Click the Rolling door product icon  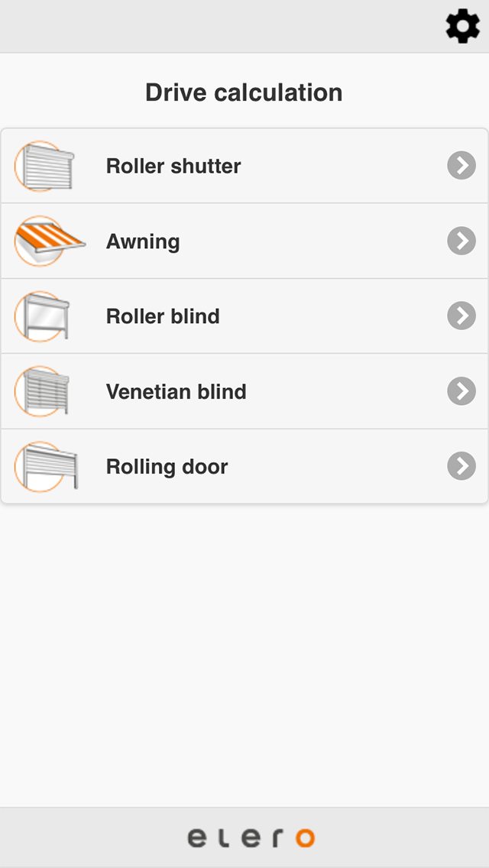pos(46,466)
